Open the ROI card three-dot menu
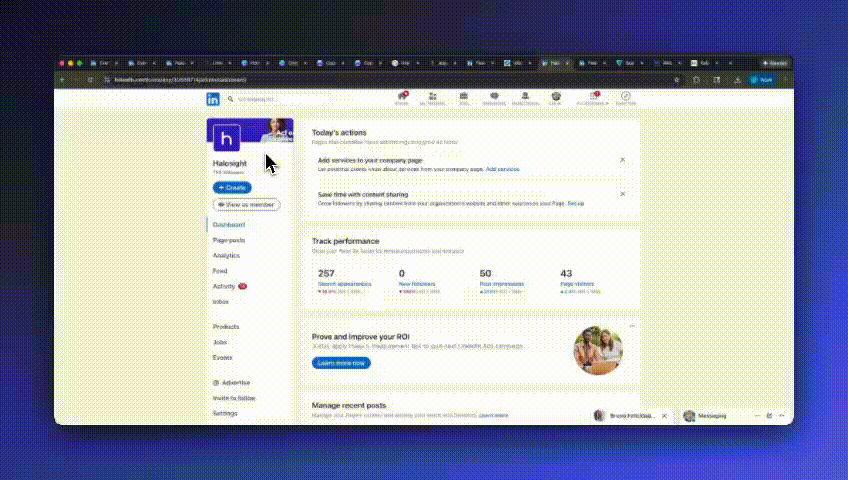The width and height of the screenshot is (848, 480). pyautogui.click(x=632, y=326)
